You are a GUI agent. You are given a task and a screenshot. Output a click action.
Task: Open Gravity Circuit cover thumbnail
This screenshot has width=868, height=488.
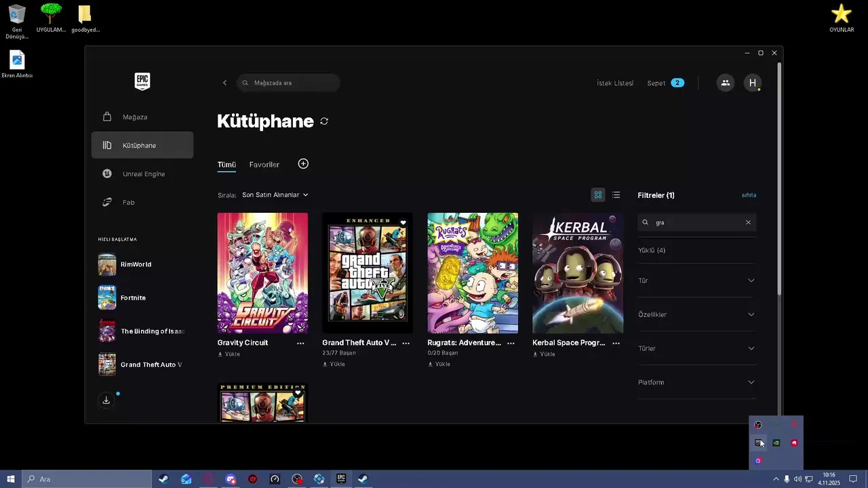point(262,273)
